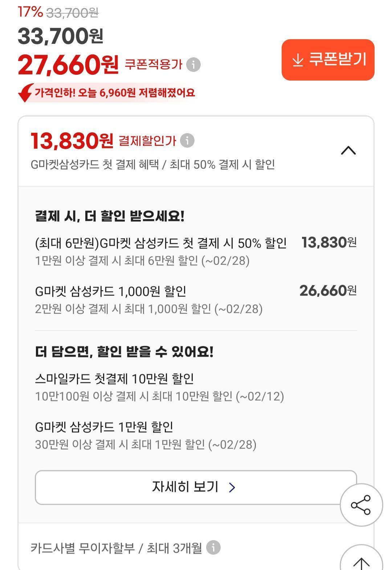The height and width of the screenshot is (570, 392).
Task: Tap the arrow icon next to 자세히 보기
Action: tap(232, 487)
